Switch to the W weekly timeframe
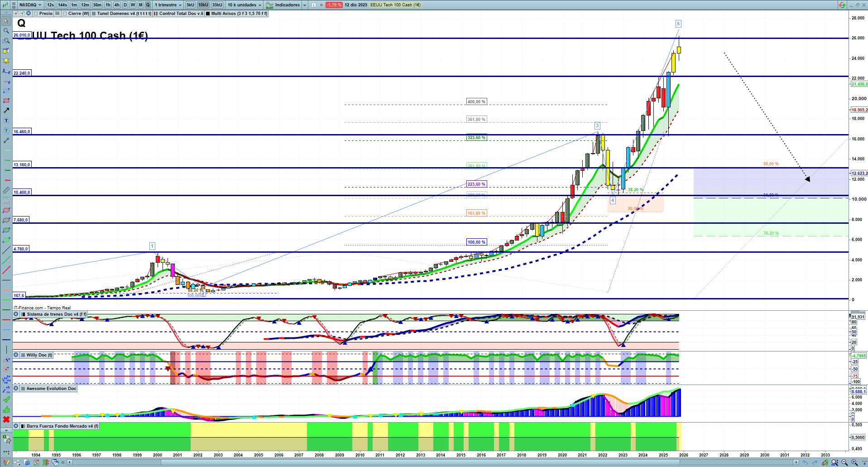Screen dimensions: 868x467 click(x=133, y=5)
